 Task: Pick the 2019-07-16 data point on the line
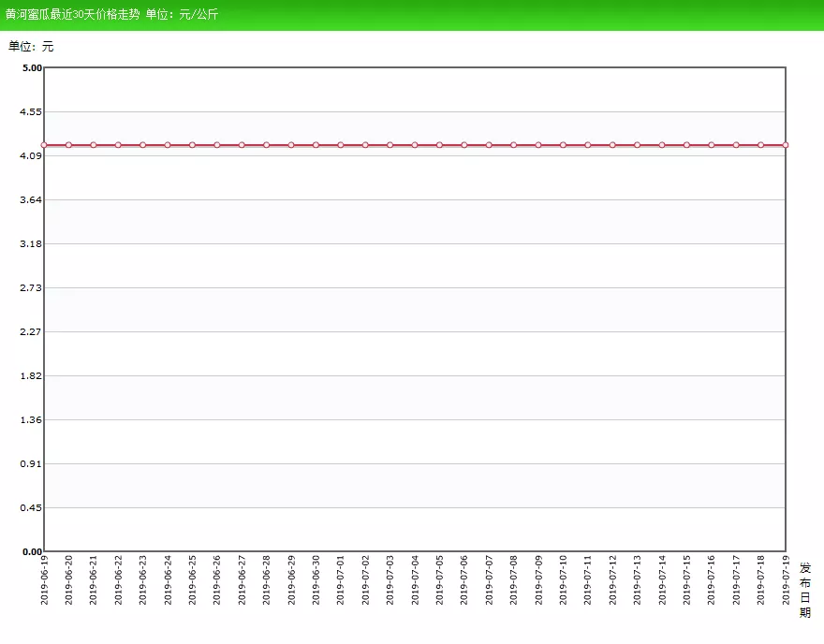click(712, 145)
